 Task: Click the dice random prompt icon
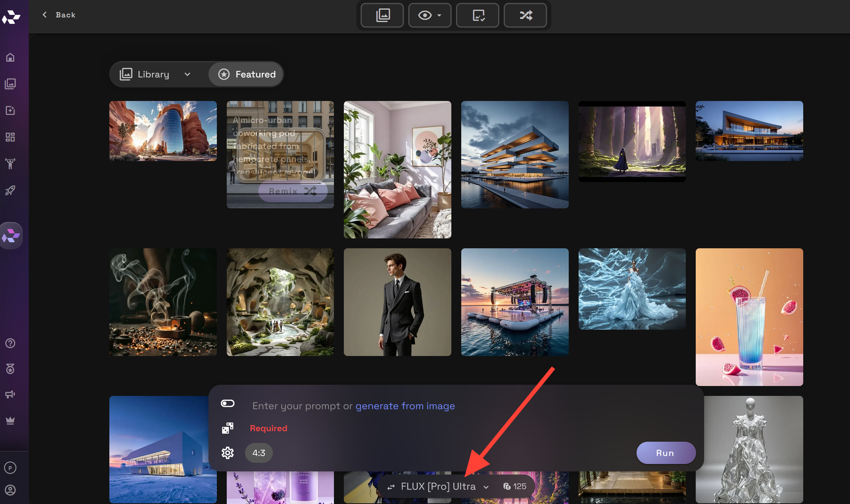tap(227, 428)
